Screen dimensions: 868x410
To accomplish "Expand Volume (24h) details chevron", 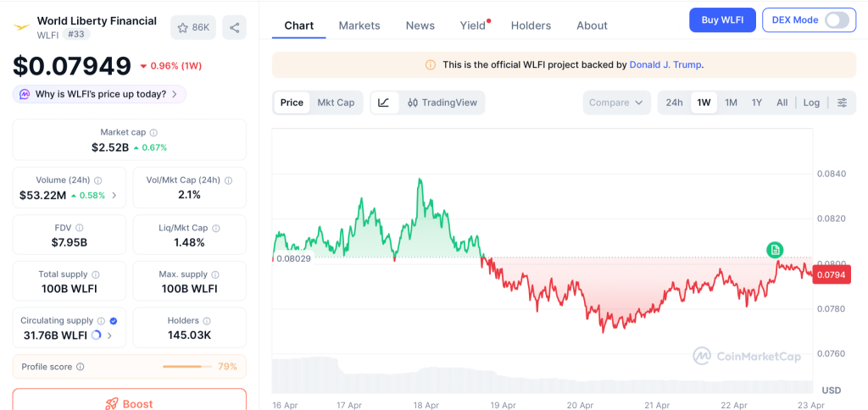I will pyautogui.click(x=114, y=196).
